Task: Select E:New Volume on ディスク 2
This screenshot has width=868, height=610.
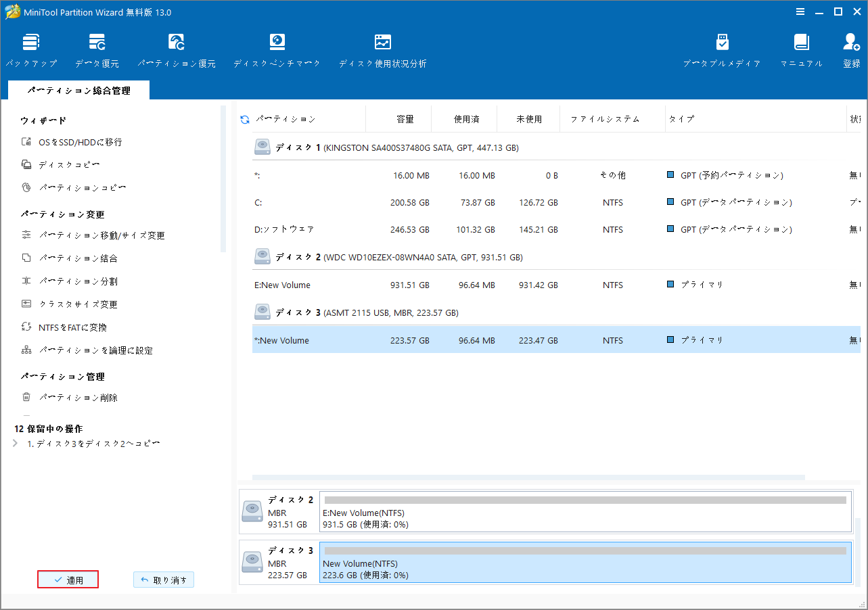Action: click(x=406, y=285)
